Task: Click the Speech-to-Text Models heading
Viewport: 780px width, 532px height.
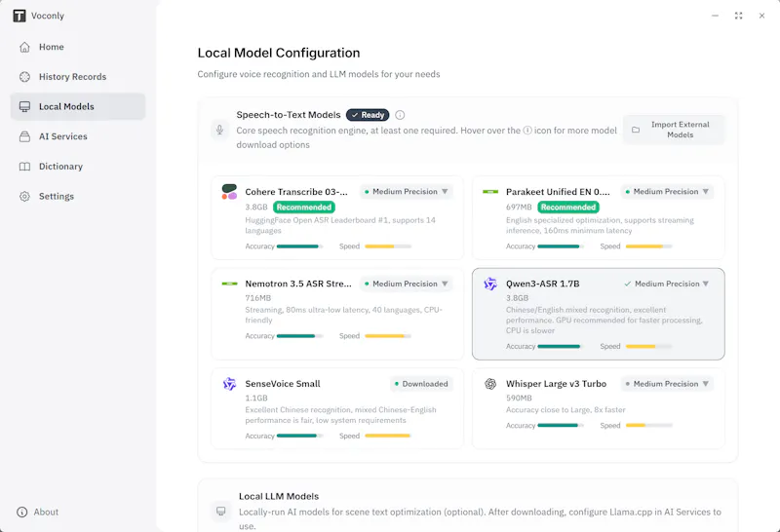Action: point(289,115)
